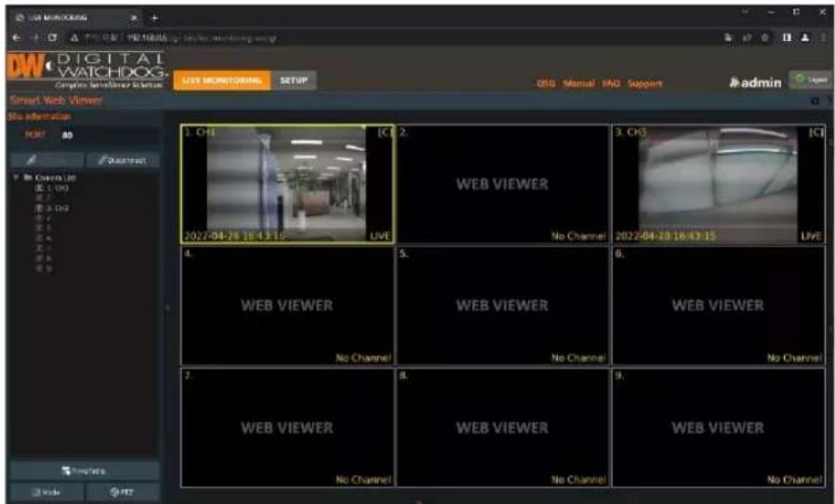Screen dimensions: 835x504
Task: Open the Manual link
Action: (x=578, y=84)
